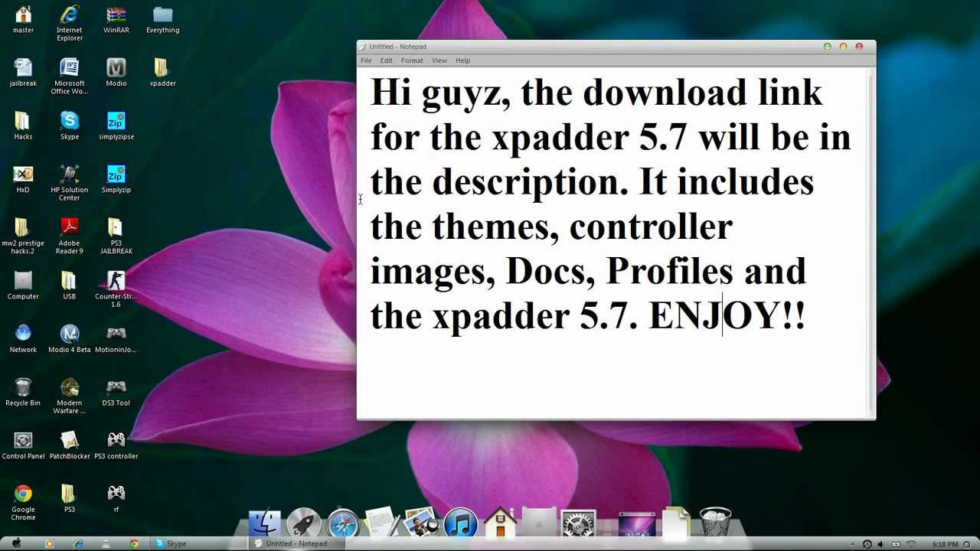This screenshot has width=980, height=551.
Task: Select the PatchBlocker desktop icon
Action: [x=70, y=446]
